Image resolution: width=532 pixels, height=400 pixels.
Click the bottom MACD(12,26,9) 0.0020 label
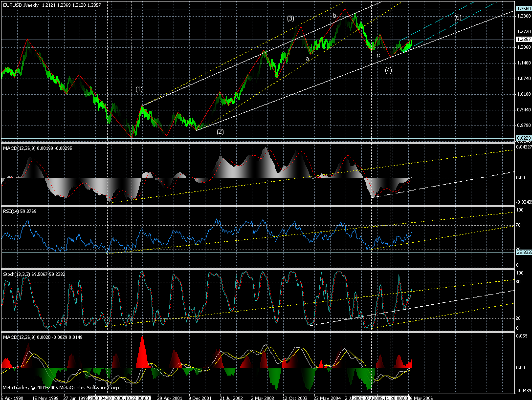tap(43, 337)
